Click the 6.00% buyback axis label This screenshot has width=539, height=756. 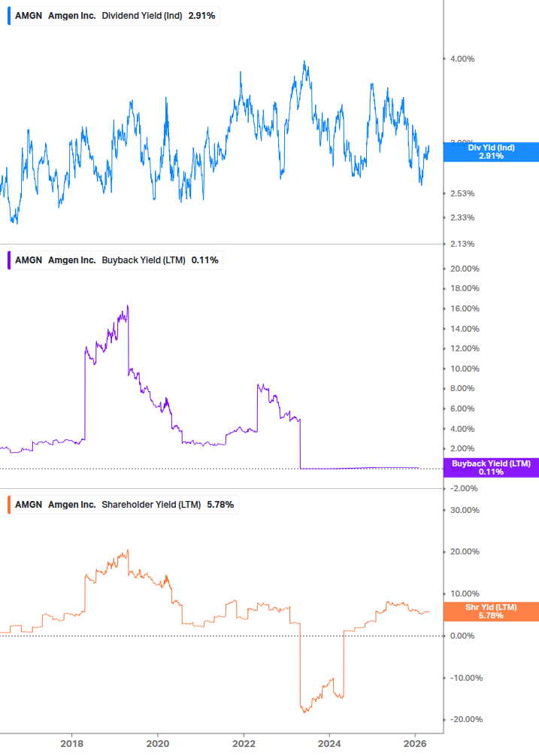(462, 409)
